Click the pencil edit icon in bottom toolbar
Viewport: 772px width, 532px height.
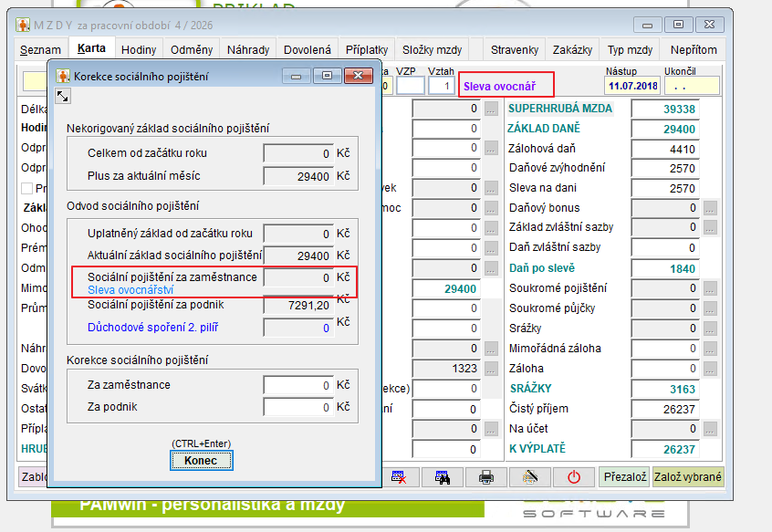tap(530, 476)
